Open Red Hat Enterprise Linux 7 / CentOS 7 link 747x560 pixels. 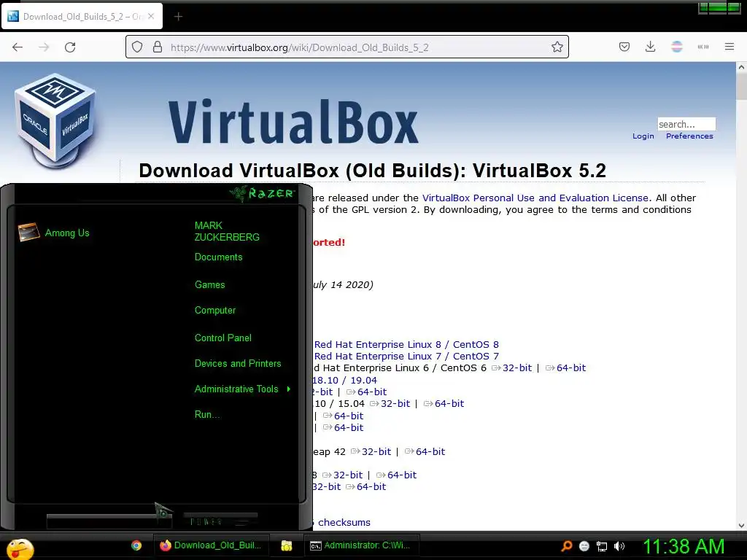click(x=406, y=356)
